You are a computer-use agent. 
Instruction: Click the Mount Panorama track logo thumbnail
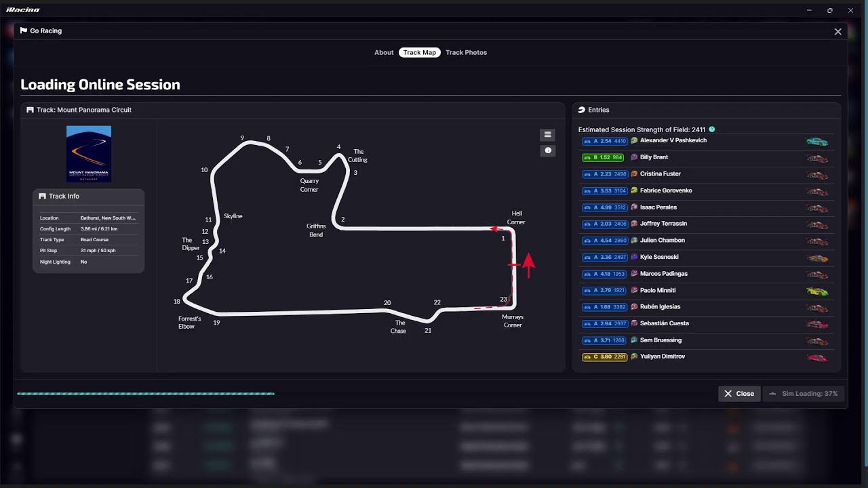tap(89, 154)
